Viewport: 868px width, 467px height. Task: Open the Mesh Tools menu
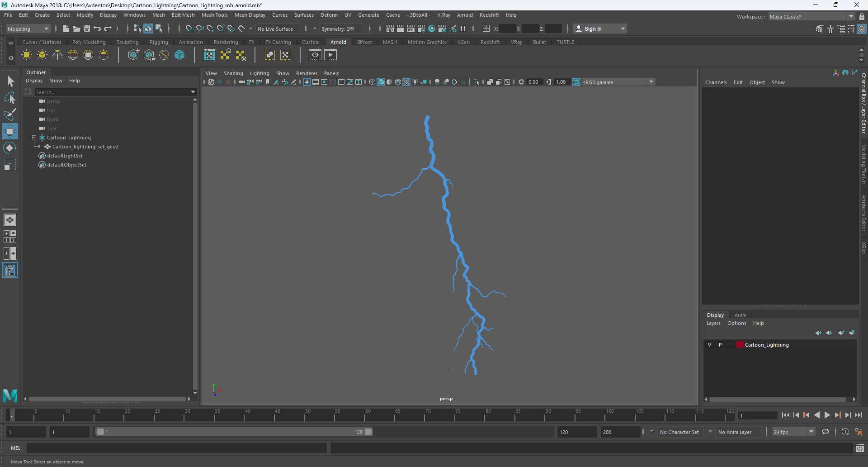214,15
